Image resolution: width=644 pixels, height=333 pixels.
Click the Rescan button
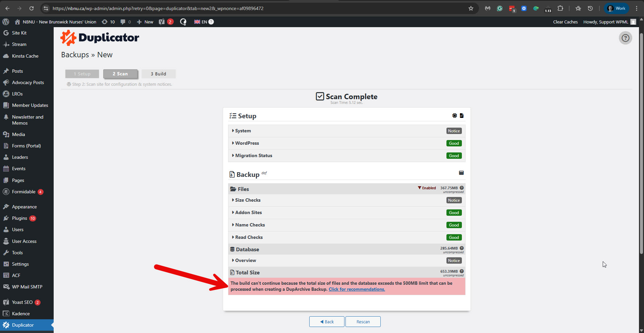click(363, 322)
